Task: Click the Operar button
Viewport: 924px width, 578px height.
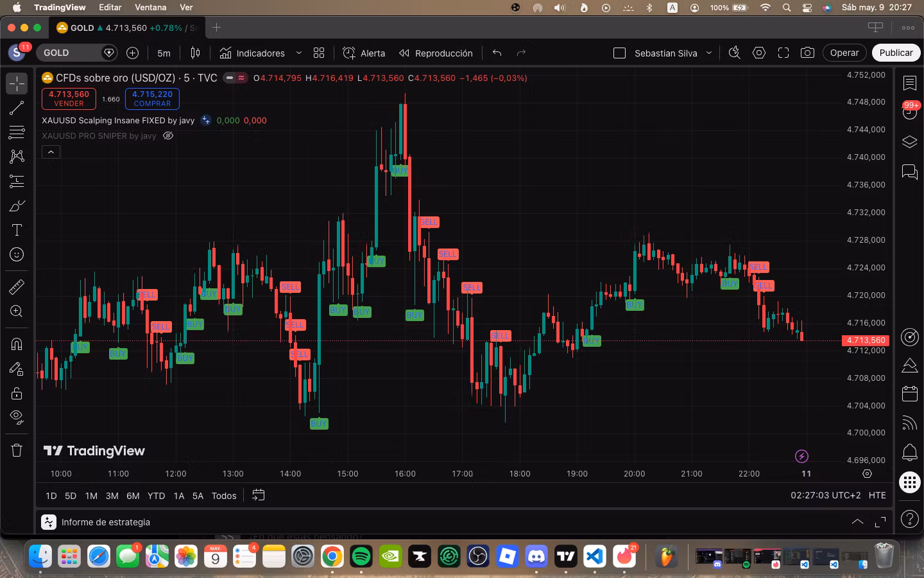Action: click(844, 53)
